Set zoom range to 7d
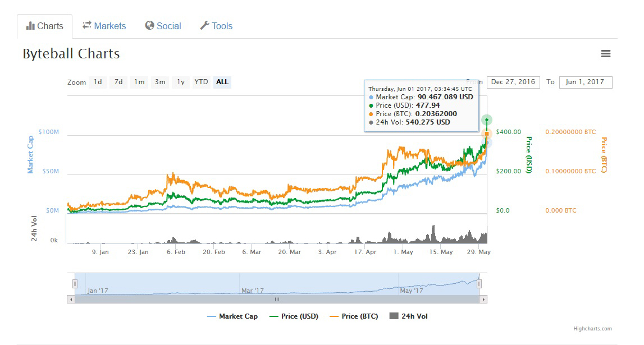Image resolution: width=644 pixels, height=345 pixels. 118,82
